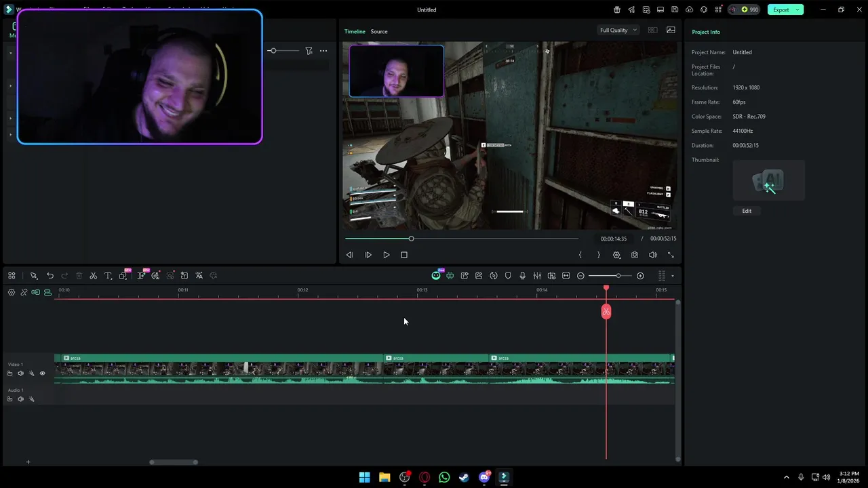868x488 pixels.
Task: Click the scissors split tool
Action: 94,276
